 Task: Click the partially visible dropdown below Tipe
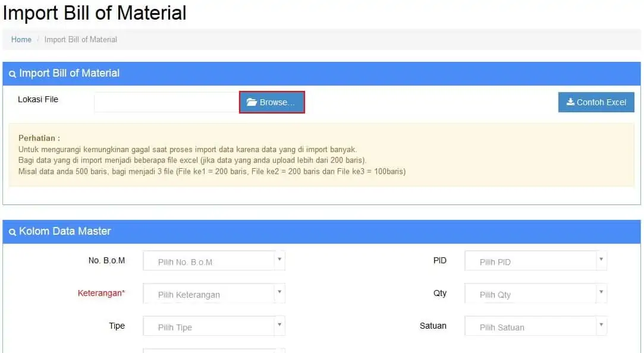[x=214, y=350]
